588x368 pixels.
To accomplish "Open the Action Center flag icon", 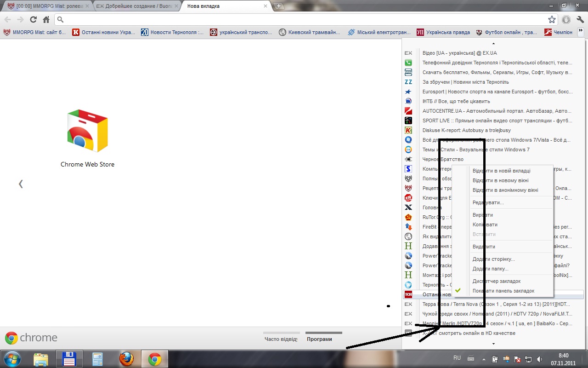I will 517,359.
